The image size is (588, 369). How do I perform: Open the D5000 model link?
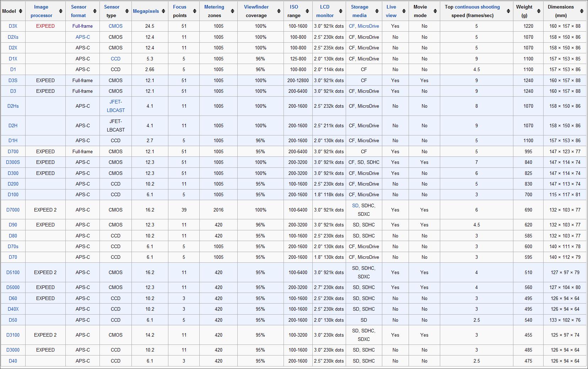pos(13,287)
